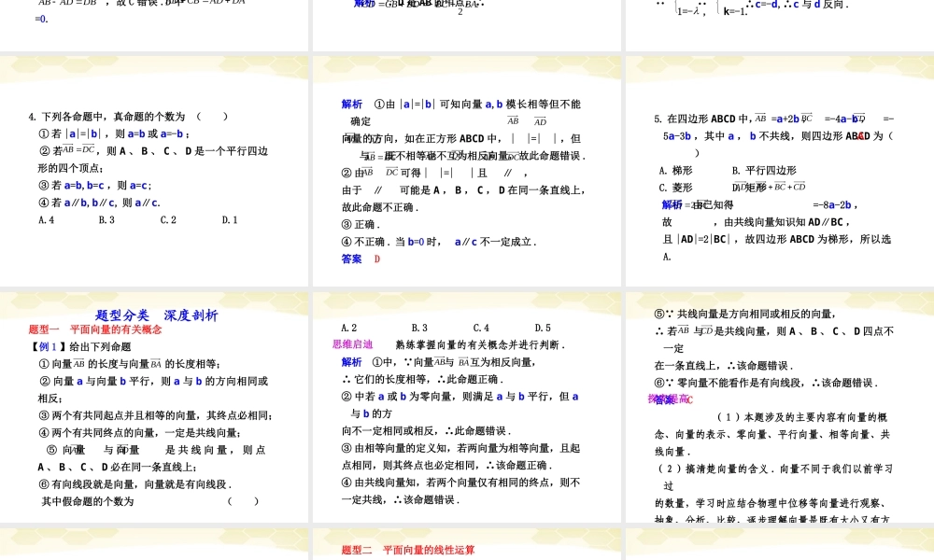The image size is (934, 560).
Task: Click the red answer '答案 D'
Action: point(361,259)
